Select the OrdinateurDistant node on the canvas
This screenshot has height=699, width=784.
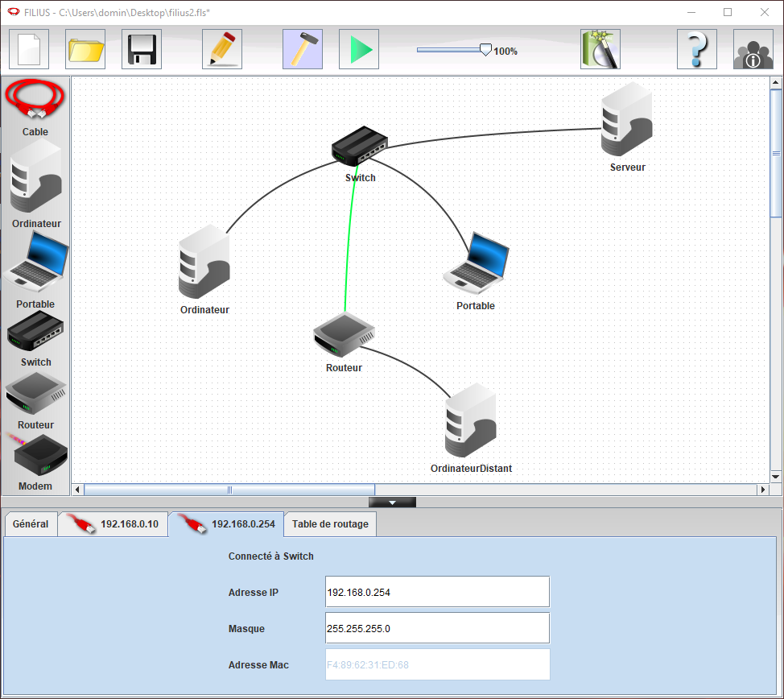click(470, 422)
